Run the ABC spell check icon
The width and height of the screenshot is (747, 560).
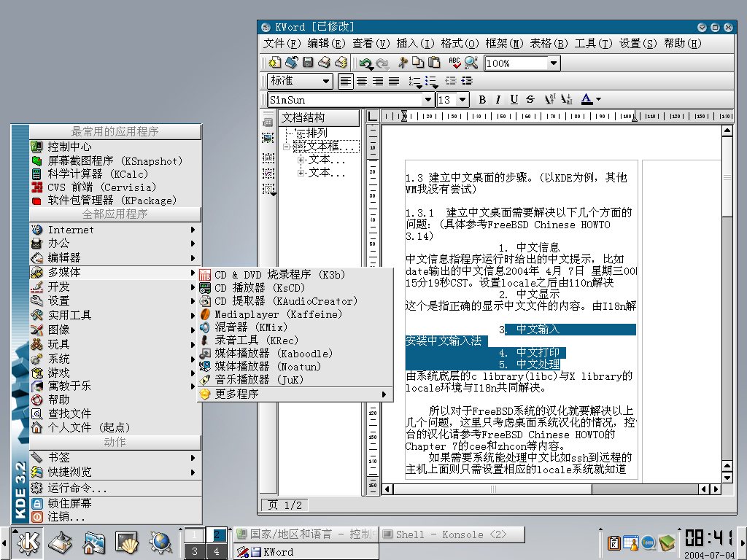[x=455, y=63]
